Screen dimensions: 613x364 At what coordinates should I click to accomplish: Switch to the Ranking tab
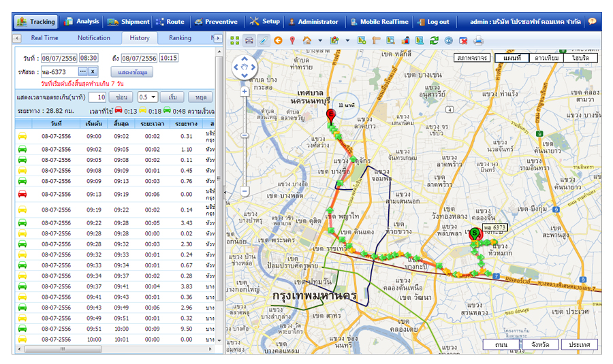coord(180,38)
